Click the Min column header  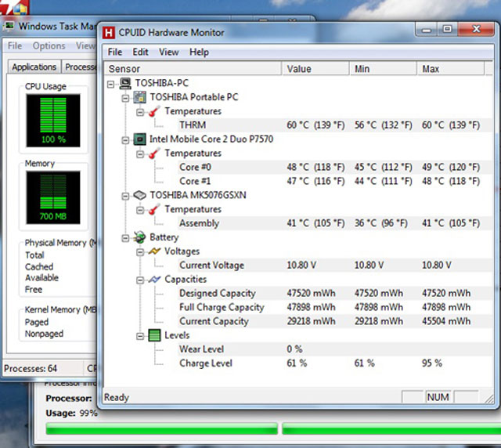[383, 69]
